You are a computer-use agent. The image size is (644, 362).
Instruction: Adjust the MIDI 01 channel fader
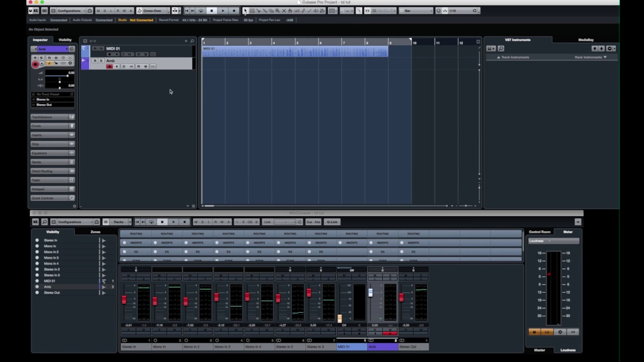[x=340, y=318]
